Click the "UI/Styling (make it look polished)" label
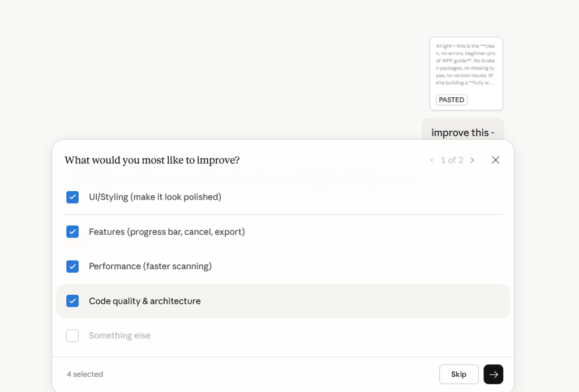The height and width of the screenshot is (392, 579). coord(155,197)
